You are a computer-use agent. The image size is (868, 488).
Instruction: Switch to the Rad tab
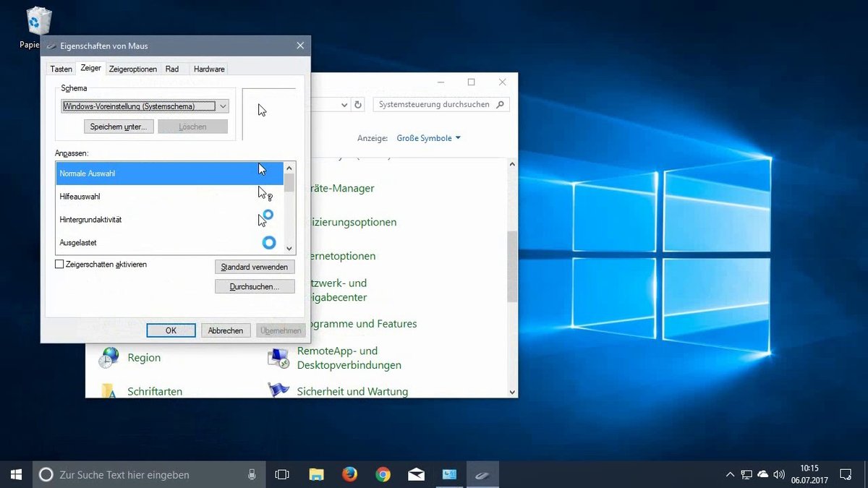click(x=172, y=68)
